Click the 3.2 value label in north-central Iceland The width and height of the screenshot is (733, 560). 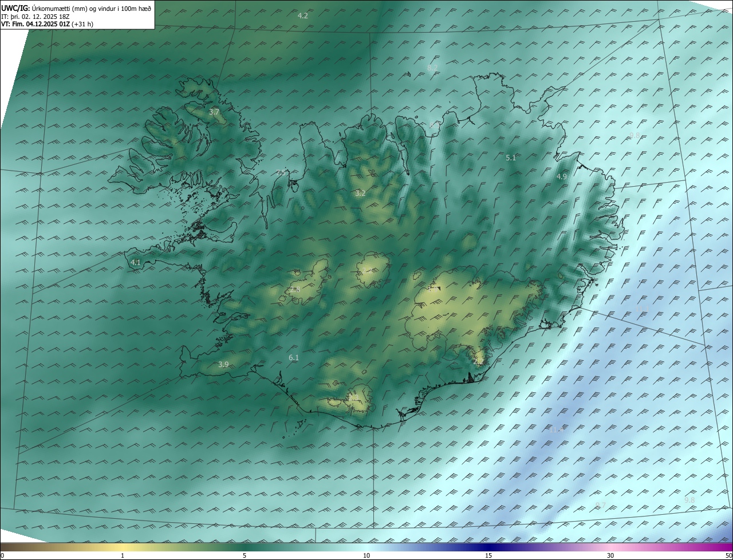click(x=360, y=194)
